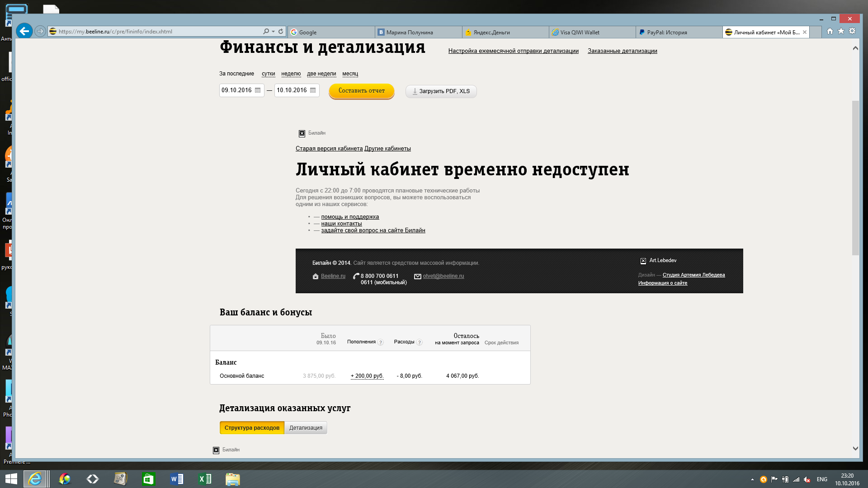Open Старая версия кабинета link

click(x=329, y=149)
